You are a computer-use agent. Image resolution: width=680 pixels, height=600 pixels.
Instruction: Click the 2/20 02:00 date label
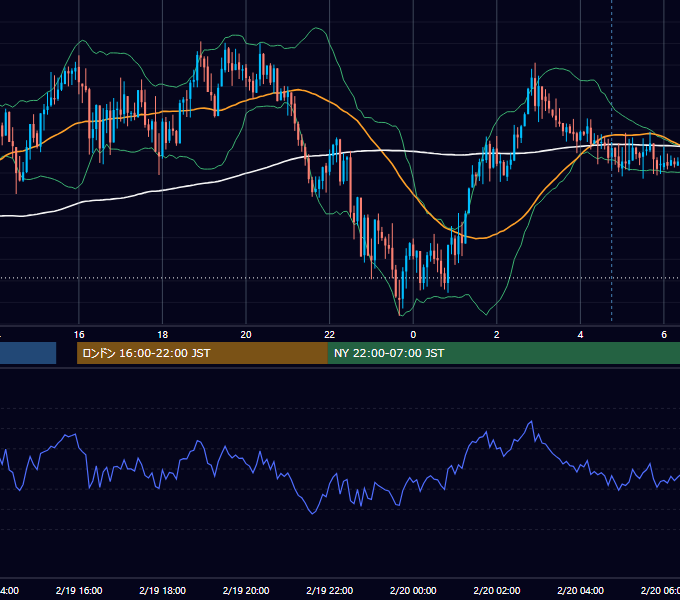[497, 590]
